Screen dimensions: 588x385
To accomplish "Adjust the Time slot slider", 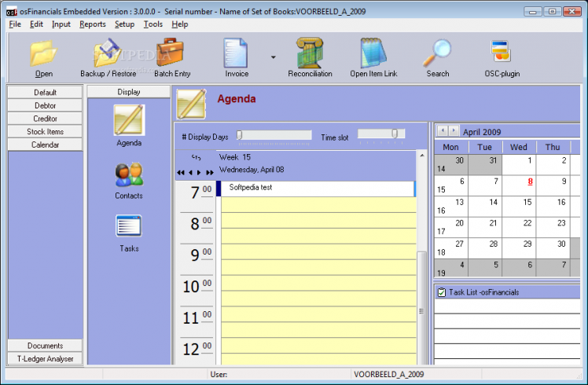I will [x=395, y=134].
